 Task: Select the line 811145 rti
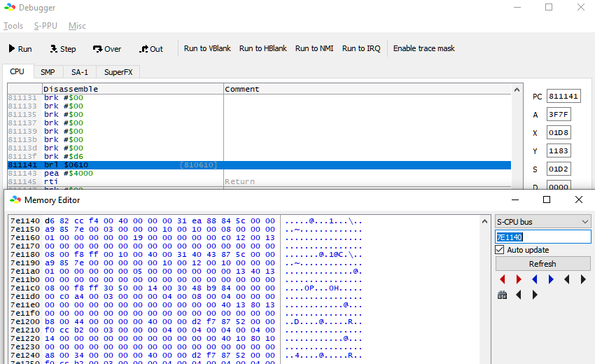[x=259, y=182]
